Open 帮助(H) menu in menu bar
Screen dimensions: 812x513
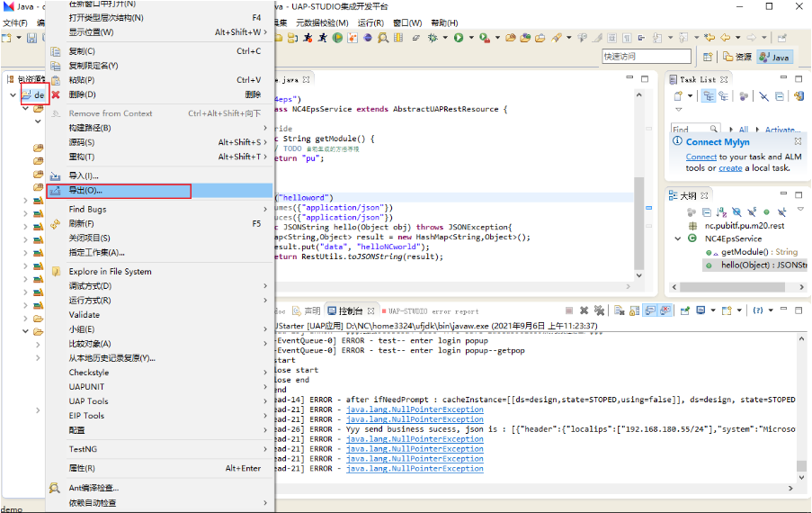[444, 22]
